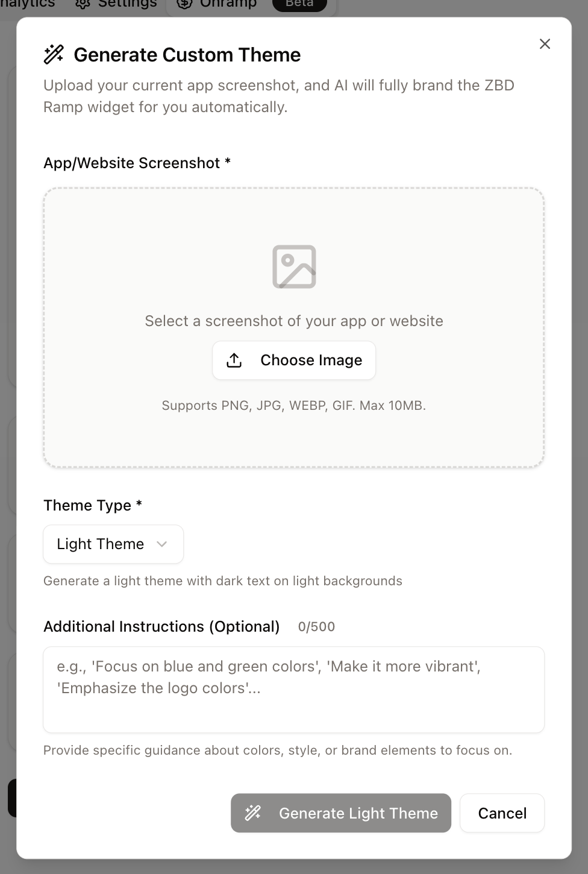The height and width of the screenshot is (874, 588).
Task: Dismiss the dialog using the X icon
Action: pos(544,44)
